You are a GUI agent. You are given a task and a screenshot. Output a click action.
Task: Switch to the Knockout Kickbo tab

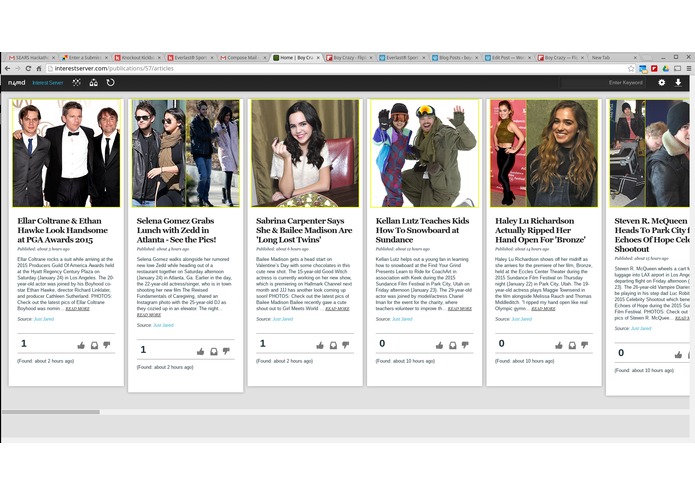tap(138, 58)
